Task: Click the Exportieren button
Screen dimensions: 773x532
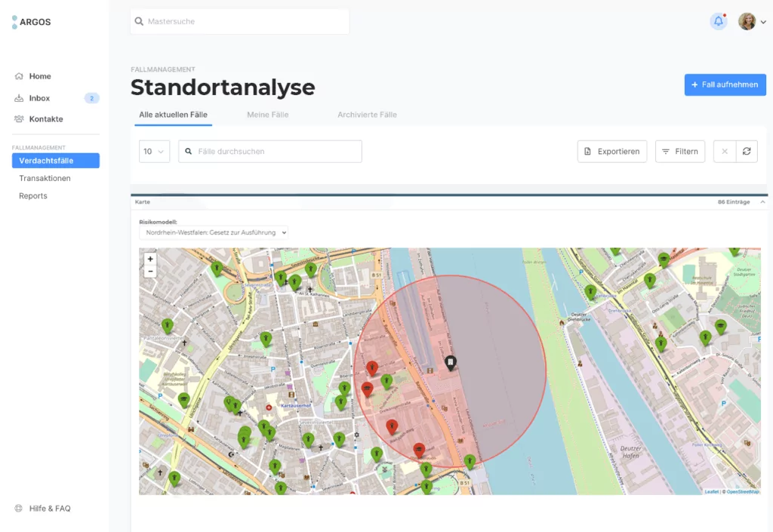Action: [x=611, y=152]
